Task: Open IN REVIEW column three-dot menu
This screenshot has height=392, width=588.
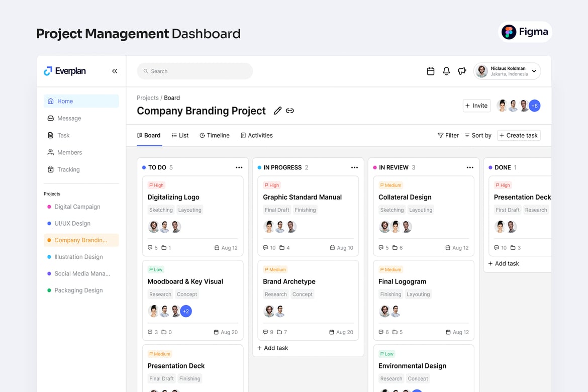Action: [470, 167]
